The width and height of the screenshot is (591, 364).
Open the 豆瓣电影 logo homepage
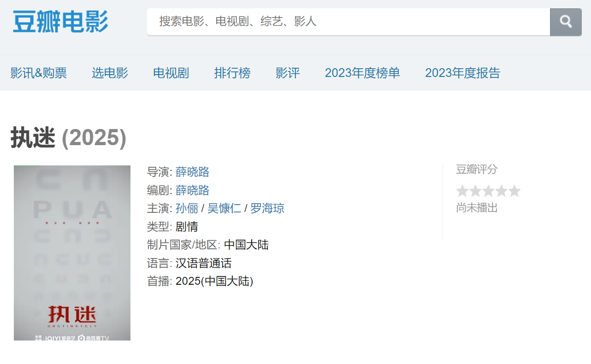(x=60, y=22)
